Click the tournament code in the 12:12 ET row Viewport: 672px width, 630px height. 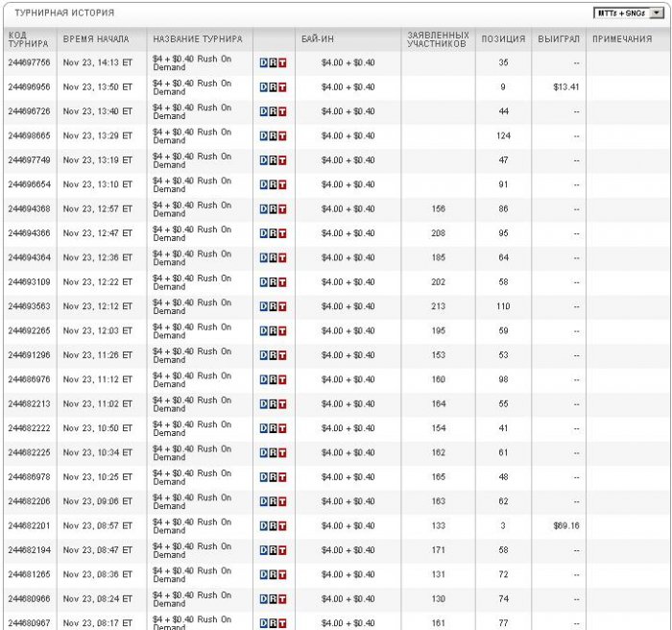[29, 306]
